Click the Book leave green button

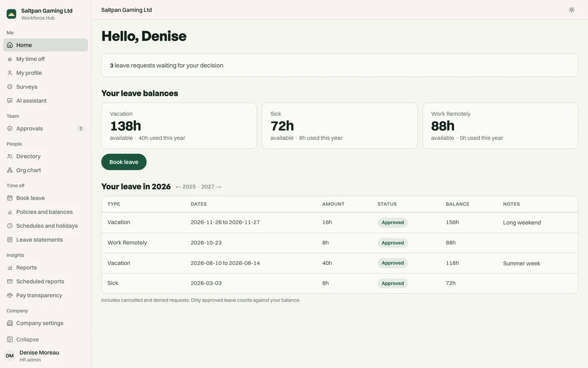coord(124,162)
